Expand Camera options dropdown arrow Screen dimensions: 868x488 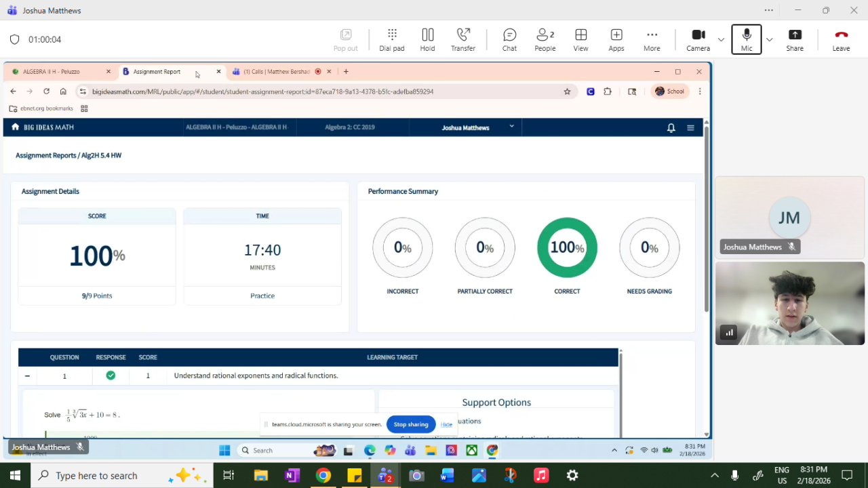pyautogui.click(x=721, y=39)
